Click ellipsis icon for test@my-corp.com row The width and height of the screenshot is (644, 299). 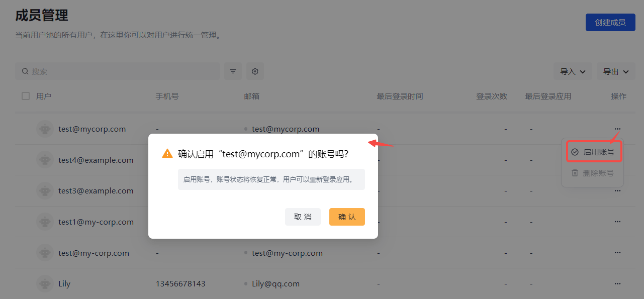[x=617, y=253]
